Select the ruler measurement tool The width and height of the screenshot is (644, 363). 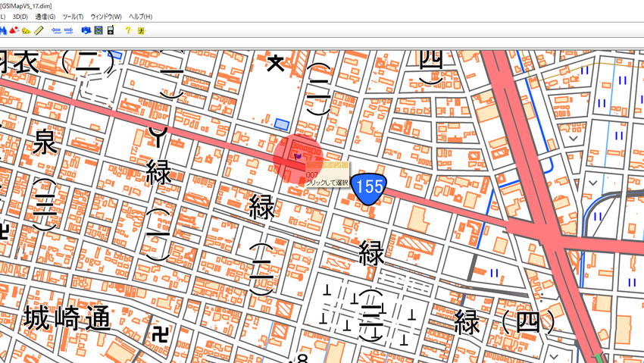[x=39, y=30]
